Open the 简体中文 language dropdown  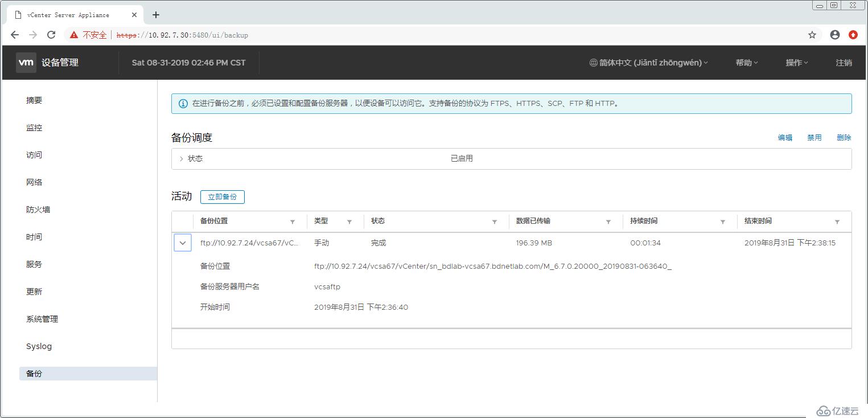coord(649,63)
